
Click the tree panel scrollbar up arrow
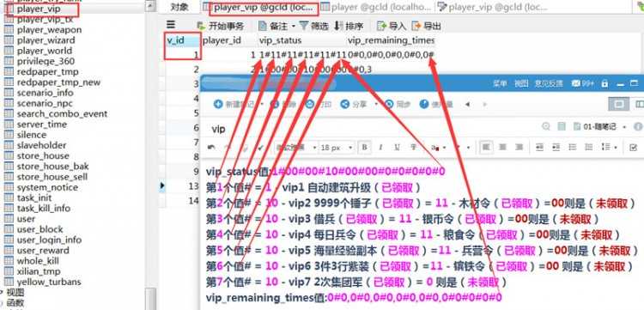[x=150, y=5]
